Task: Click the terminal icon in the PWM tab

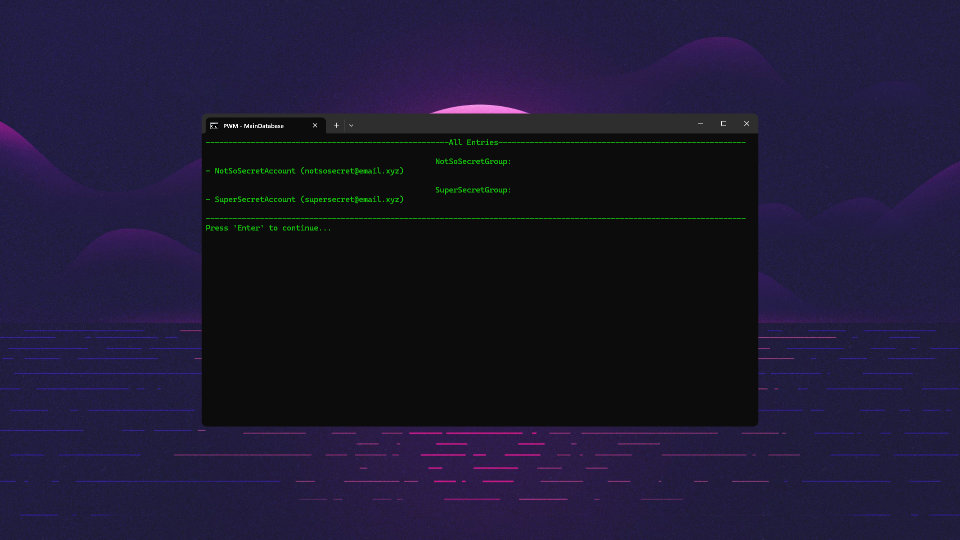Action: (214, 125)
